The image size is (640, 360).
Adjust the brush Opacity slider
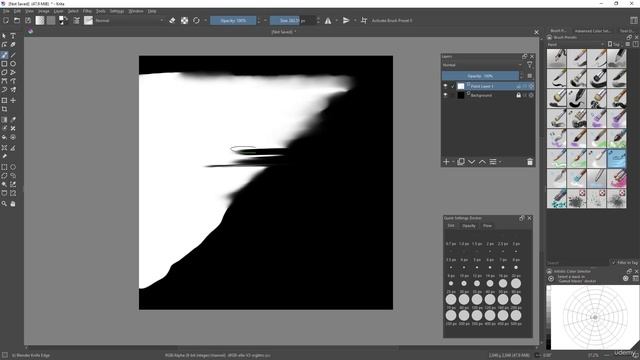pyautogui.click(x=233, y=20)
